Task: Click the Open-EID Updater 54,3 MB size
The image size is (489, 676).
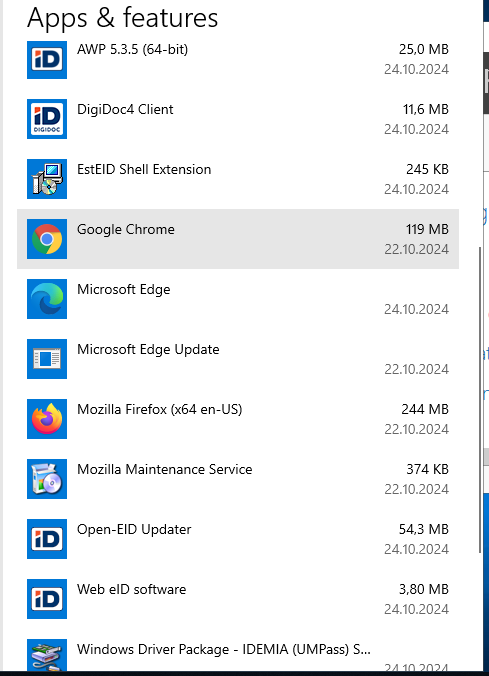Action: click(423, 529)
